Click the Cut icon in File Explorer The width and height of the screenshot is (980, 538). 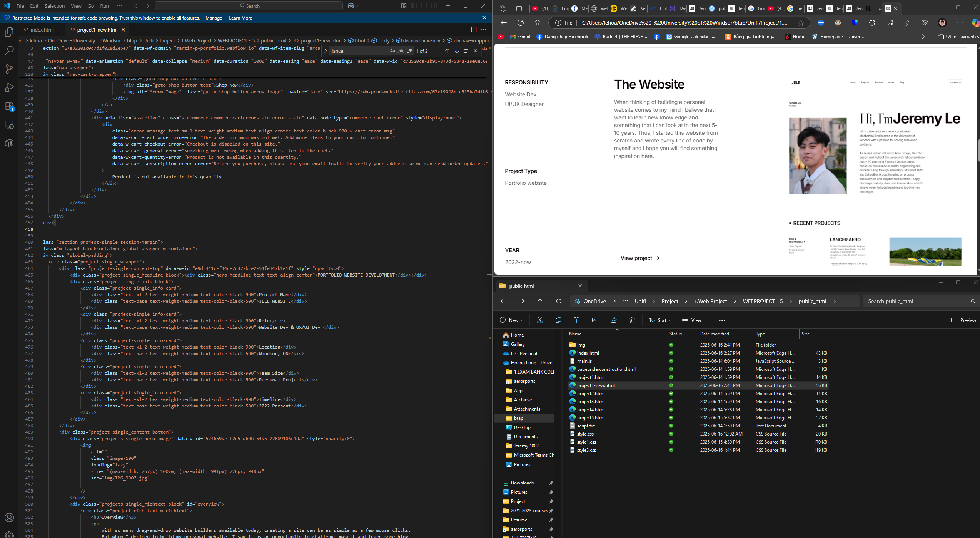click(539, 320)
